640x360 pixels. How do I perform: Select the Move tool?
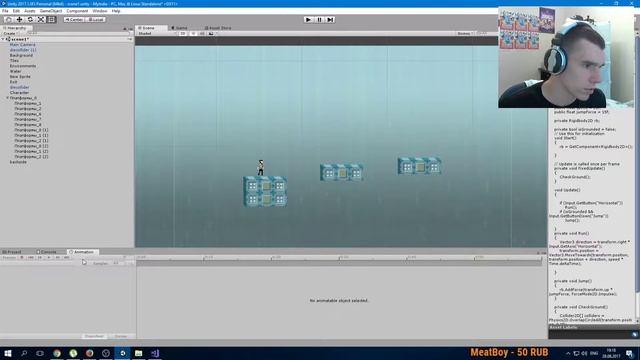(x=19, y=19)
